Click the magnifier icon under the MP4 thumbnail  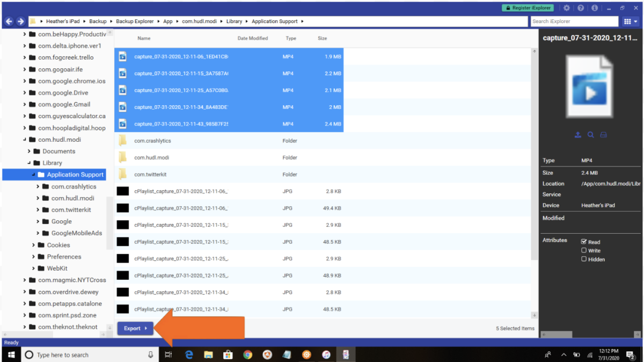pos(590,135)
